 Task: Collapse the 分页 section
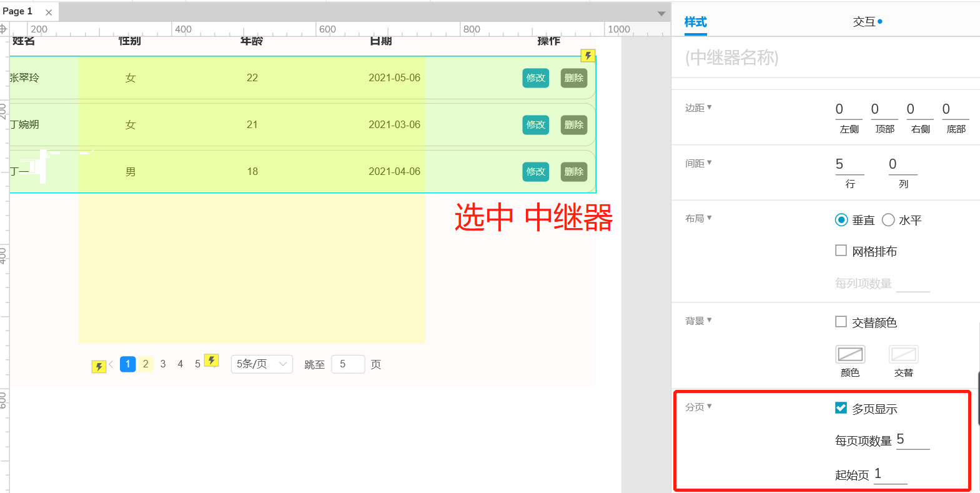(x=698, y=407)
